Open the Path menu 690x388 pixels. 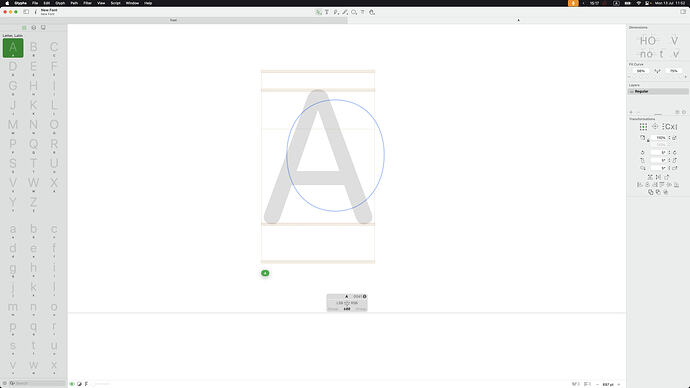[74, 3]
